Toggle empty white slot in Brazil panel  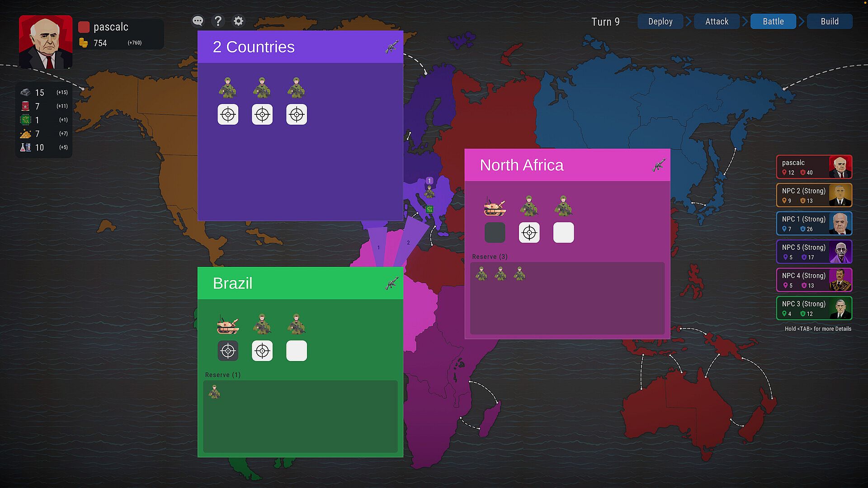297,351
